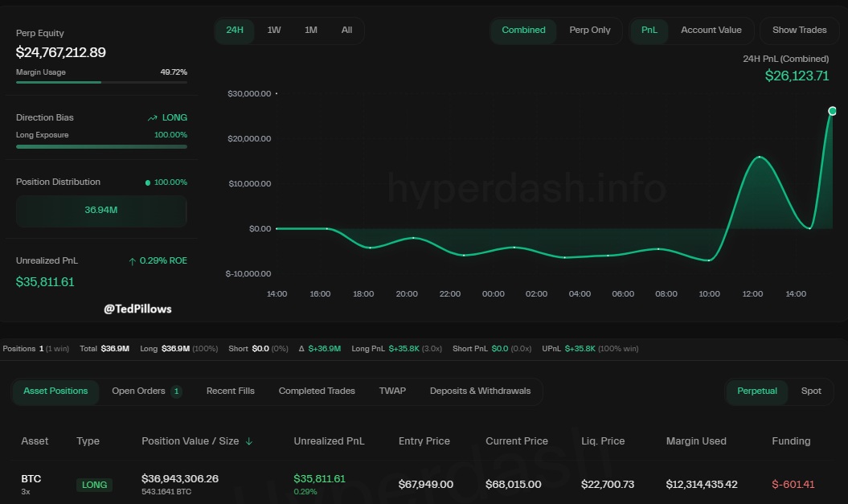Click the sort arrow beside Position Value / Size
This screenshot has height=504, width=848.
point(249,441)
